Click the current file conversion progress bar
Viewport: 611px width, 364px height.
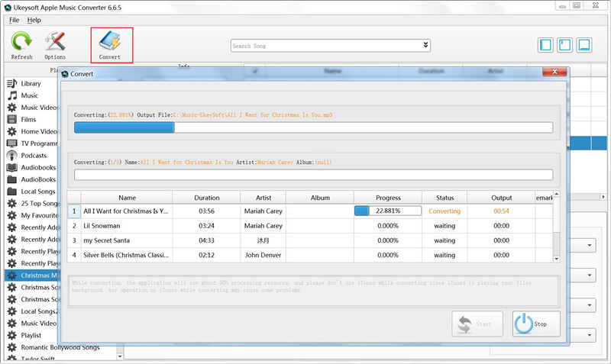313,127
